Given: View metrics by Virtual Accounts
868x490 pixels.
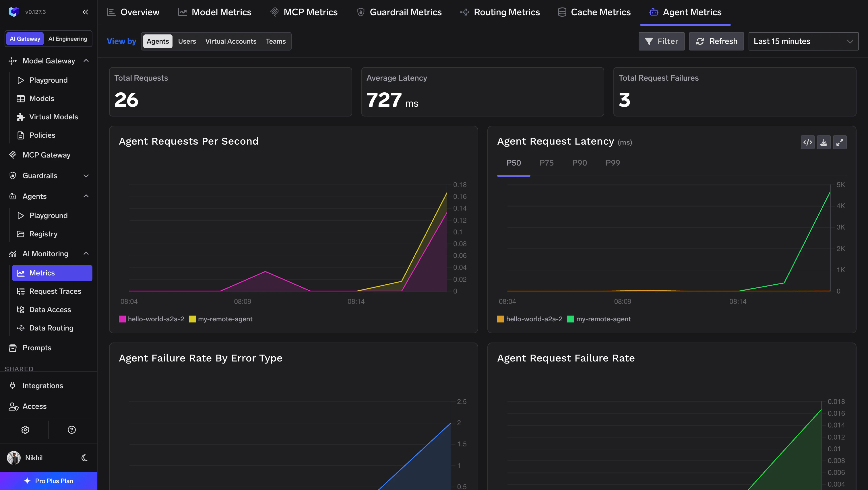Looking at the screenshot, I should pos(231,41).
